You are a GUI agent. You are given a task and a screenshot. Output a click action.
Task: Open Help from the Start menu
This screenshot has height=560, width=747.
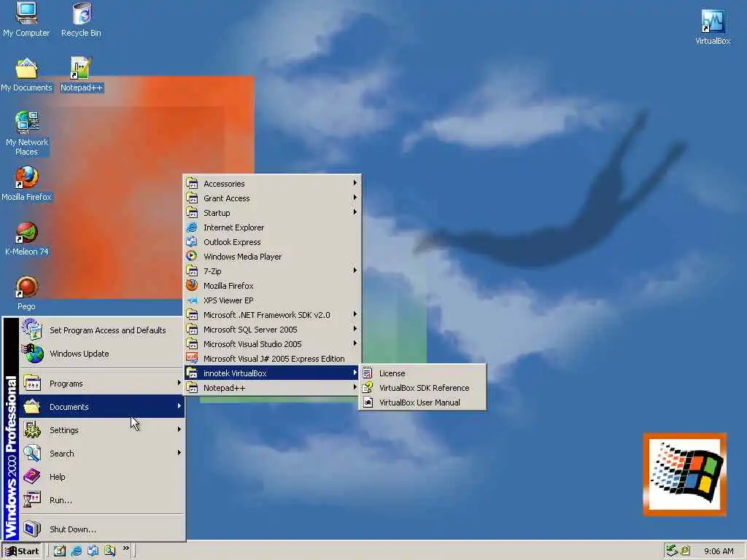tap(102, 477)
